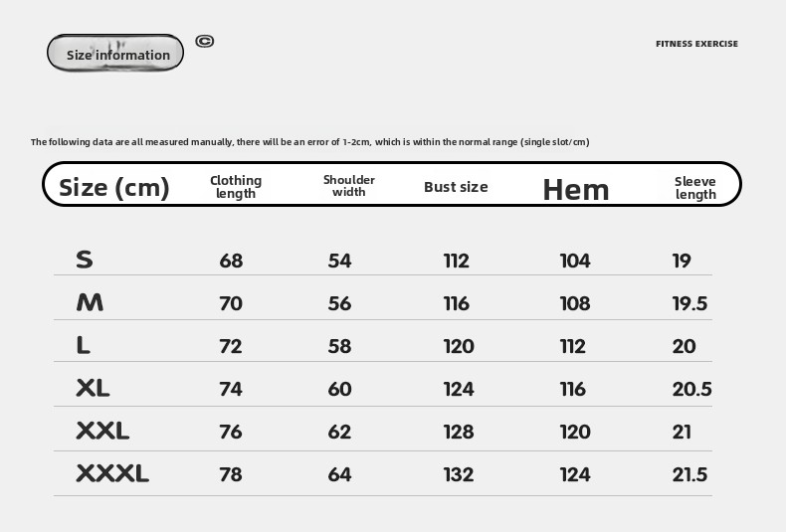Click the FITNESS EXERCISE label
This screenshot has height=532, width=786.
click(x=696, y=44)
